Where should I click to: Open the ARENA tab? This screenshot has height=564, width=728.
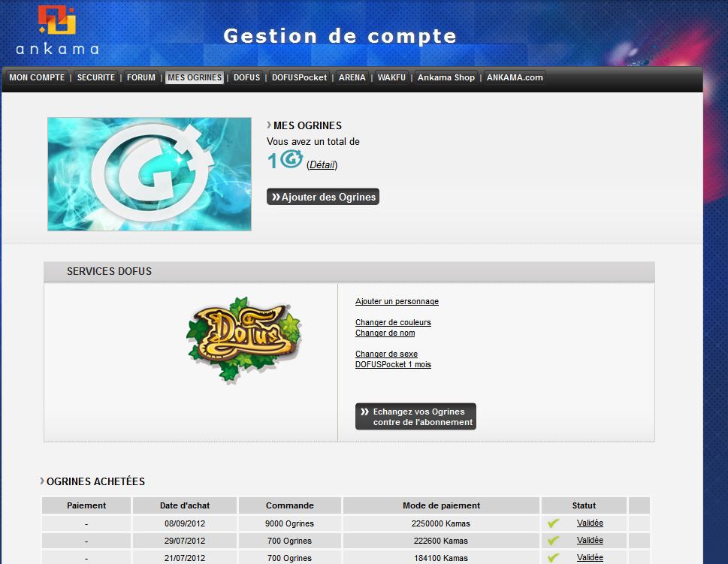point(352,77)
